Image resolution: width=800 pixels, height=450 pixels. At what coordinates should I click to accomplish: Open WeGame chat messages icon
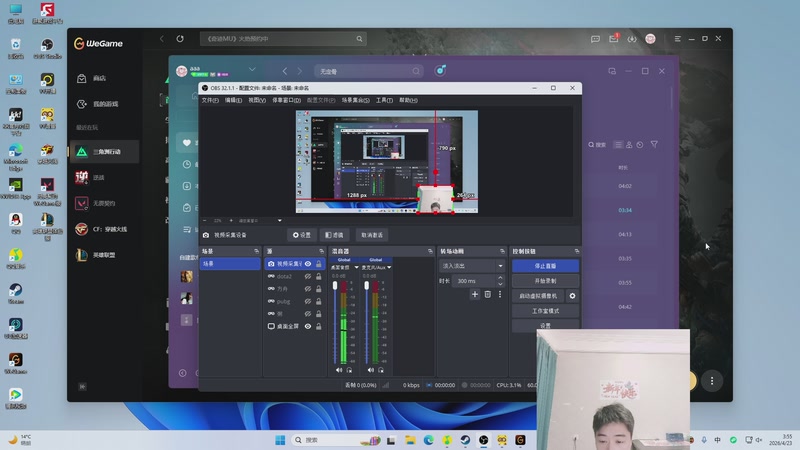[595, 39]
